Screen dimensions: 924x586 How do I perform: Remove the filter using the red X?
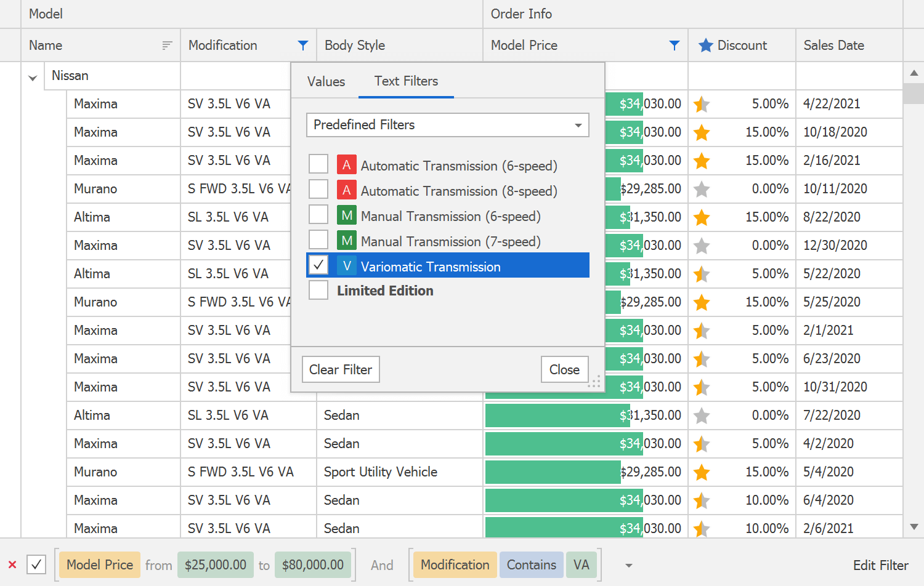click(x=13, y=564)
